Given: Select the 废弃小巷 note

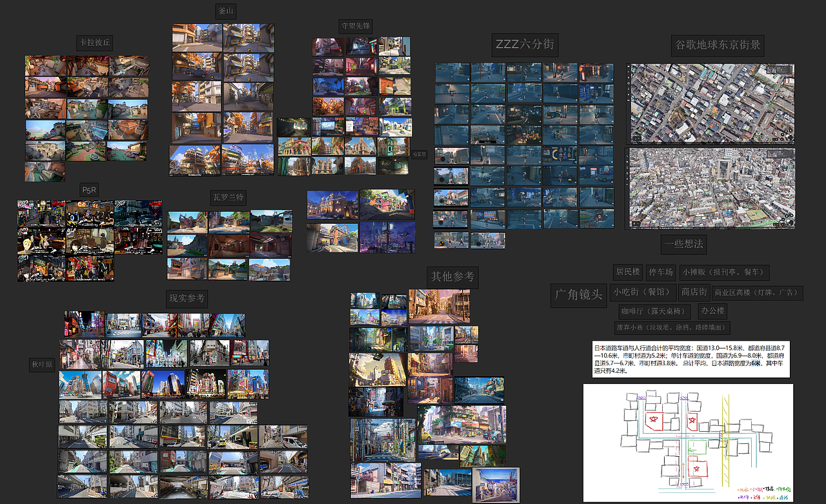Looking at the screenshot, I should [672, 328].
